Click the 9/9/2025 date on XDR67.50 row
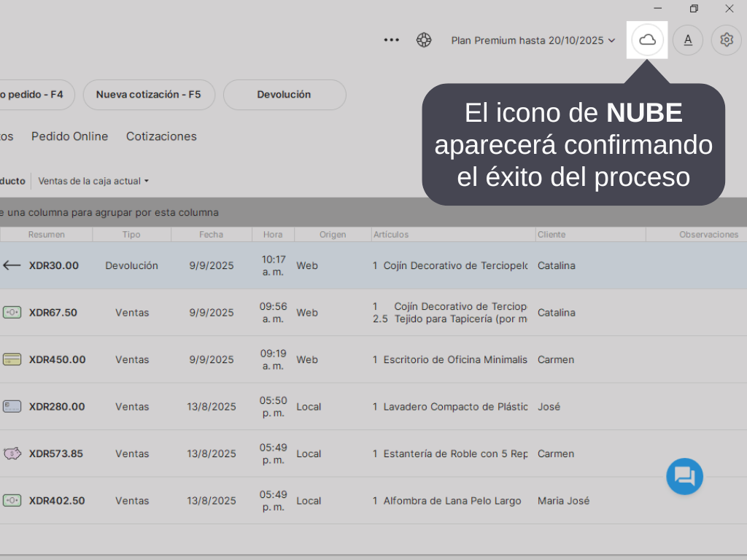 [212, 313]
